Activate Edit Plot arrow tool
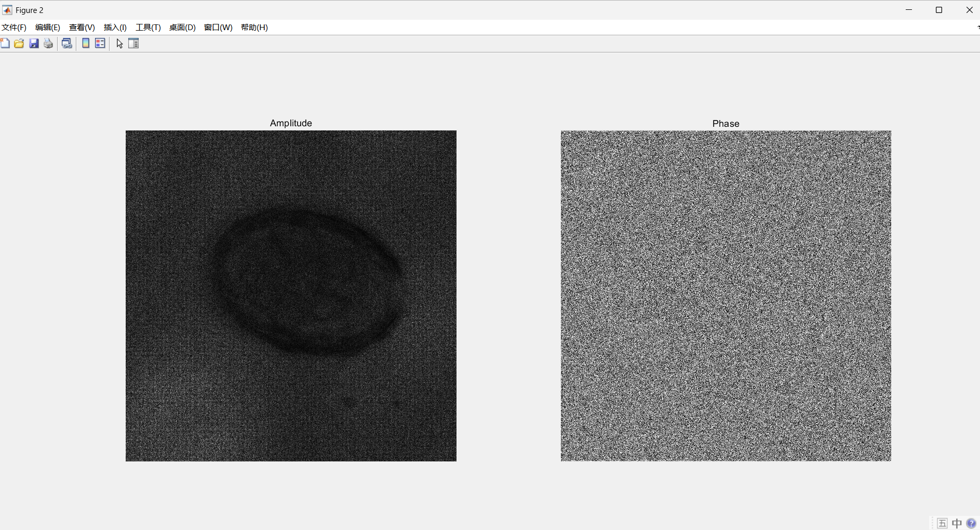This screenshot has width=980, height=530. pos(119,44)
